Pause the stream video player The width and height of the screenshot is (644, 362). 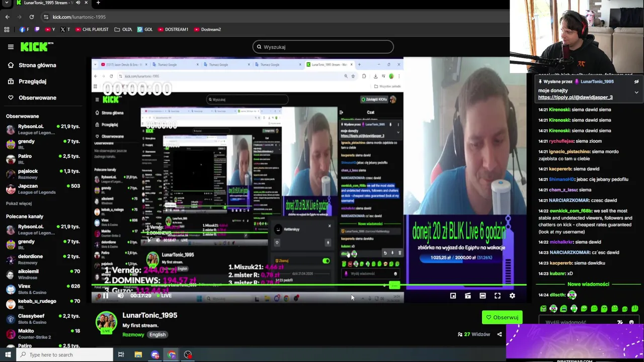coord(105,296)
